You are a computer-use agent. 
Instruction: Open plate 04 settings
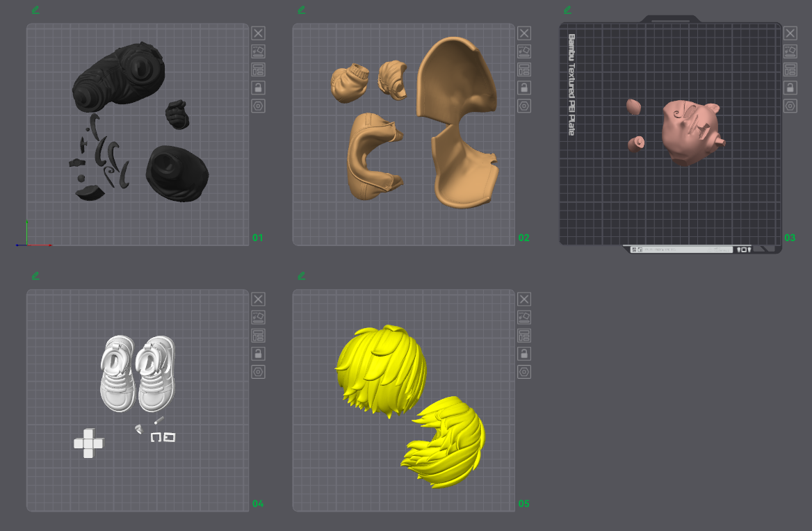tap(259, 372)
